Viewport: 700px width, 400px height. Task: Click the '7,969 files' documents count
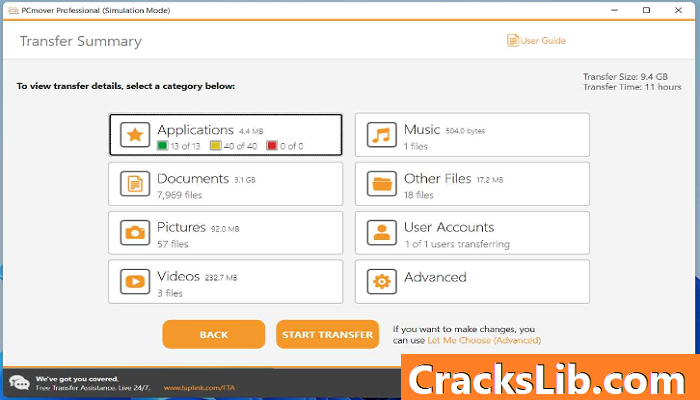(179, 195)
